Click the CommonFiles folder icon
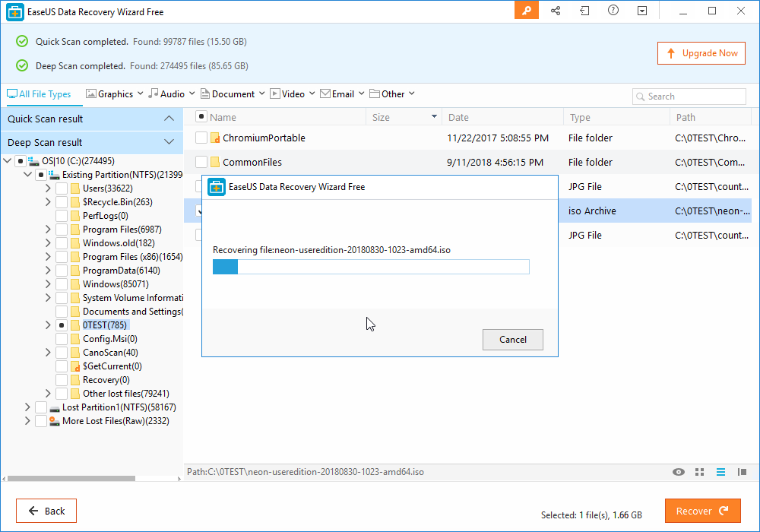This screenshot has height=532, width=760. [x=215, y=163]
